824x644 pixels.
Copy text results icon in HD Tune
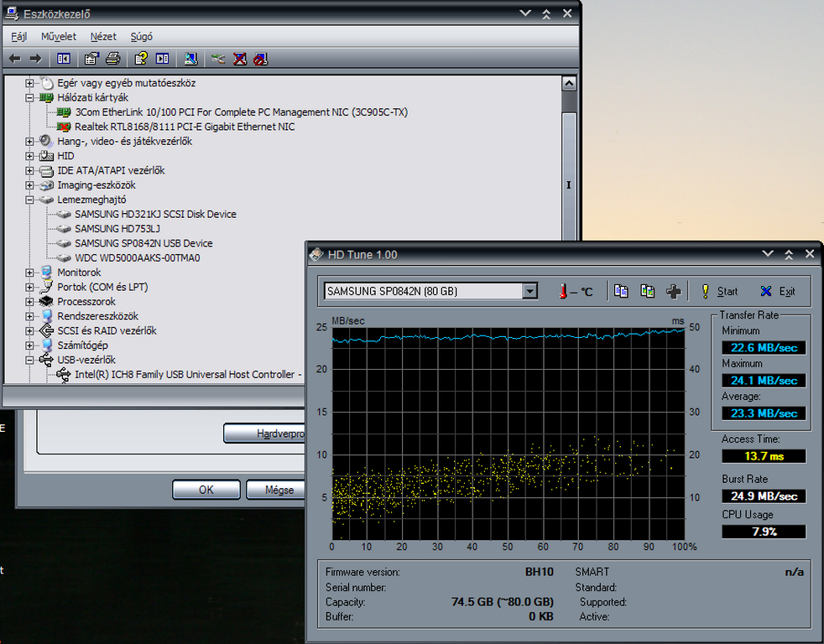(621, 291)
